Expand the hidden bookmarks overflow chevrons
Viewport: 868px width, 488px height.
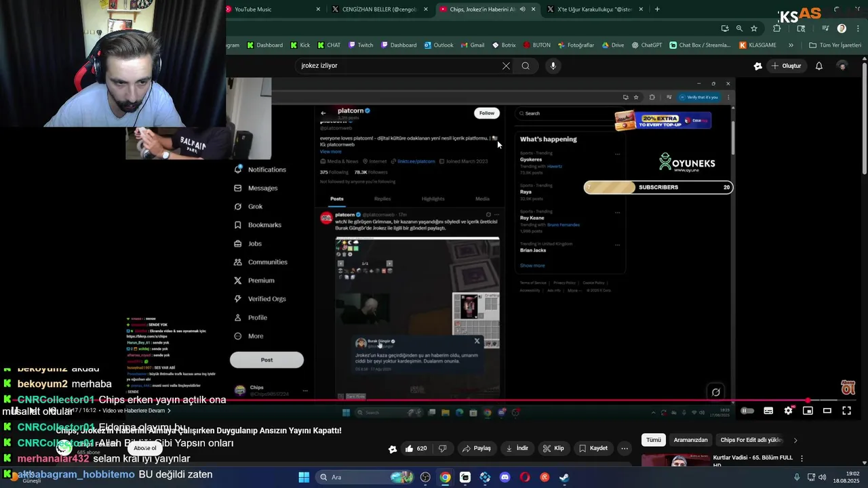click(x=791, y=45)
